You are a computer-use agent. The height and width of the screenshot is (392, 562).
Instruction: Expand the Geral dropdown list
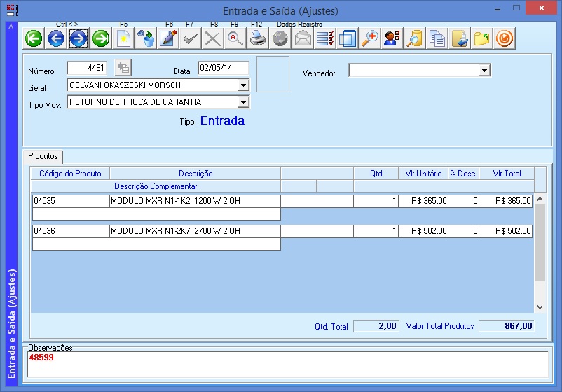[243, 85]
